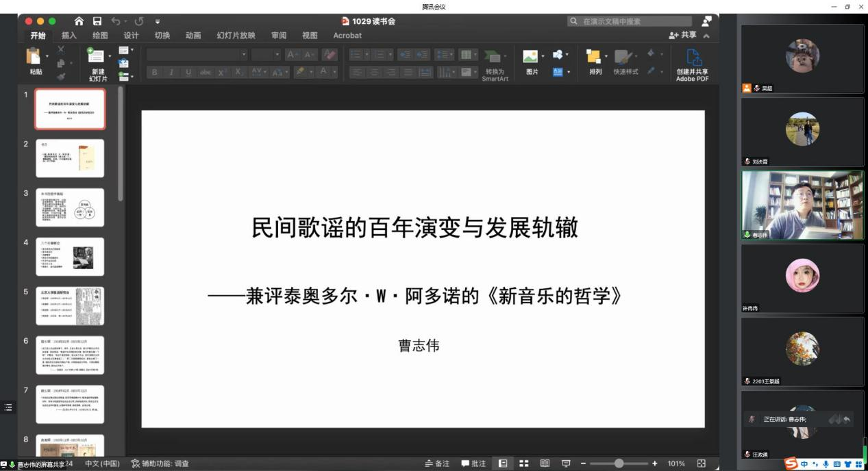The image size is (868, 471).
Task: Click the zoom slider handle
Action: (619, 463)
